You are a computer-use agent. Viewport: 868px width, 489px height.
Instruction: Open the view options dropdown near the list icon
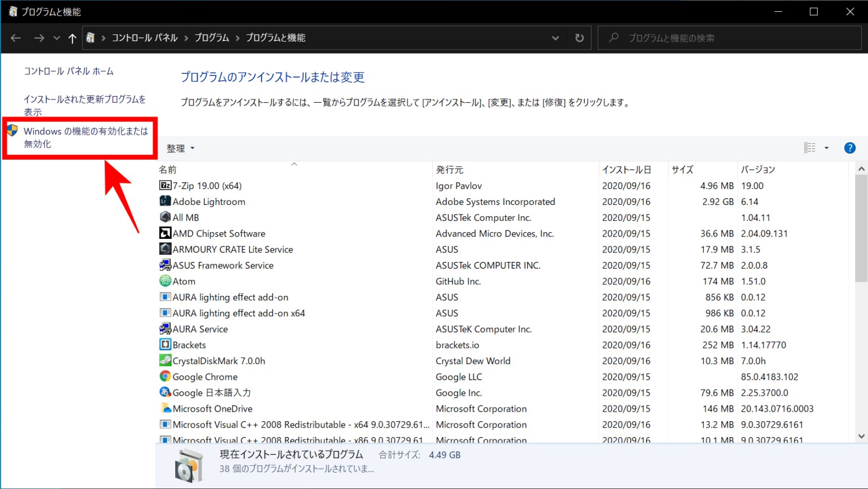(x=827, y=147)
